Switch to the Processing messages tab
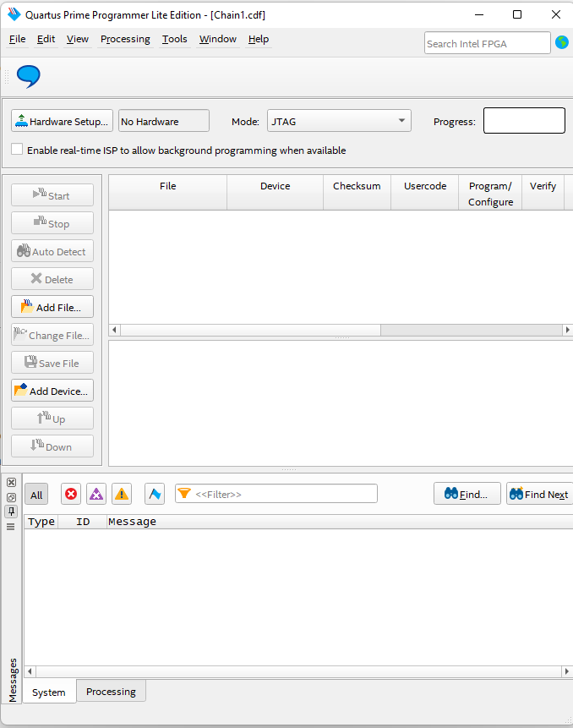This screenshot has height=728, width=573. coord(111,692)
